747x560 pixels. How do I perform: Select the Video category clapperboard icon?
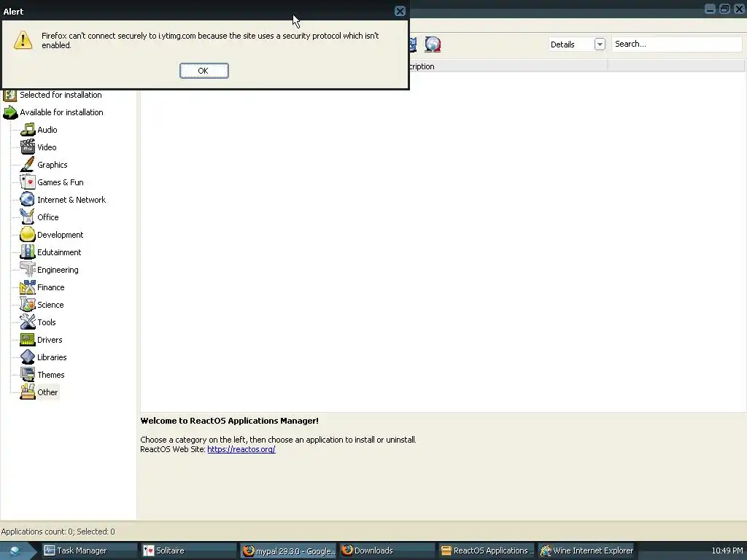pos(28,147)
